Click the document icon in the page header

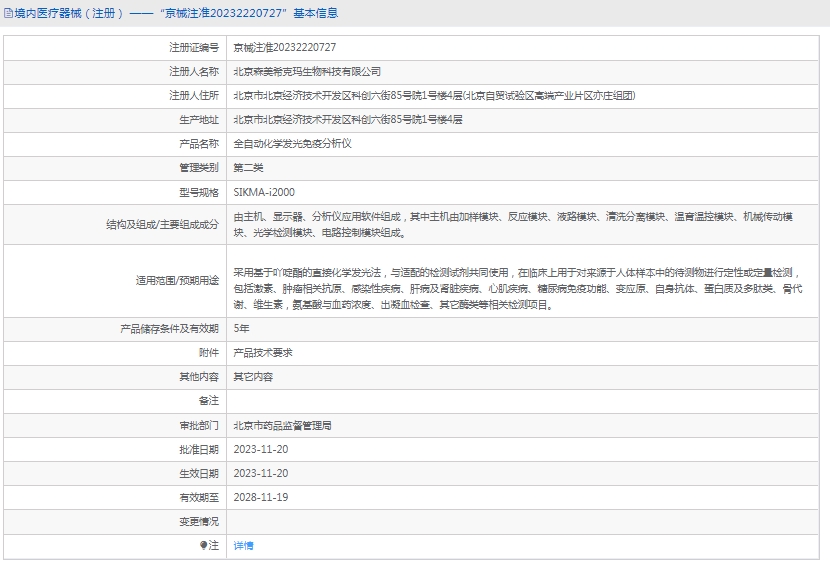click(x=8, y=13)
